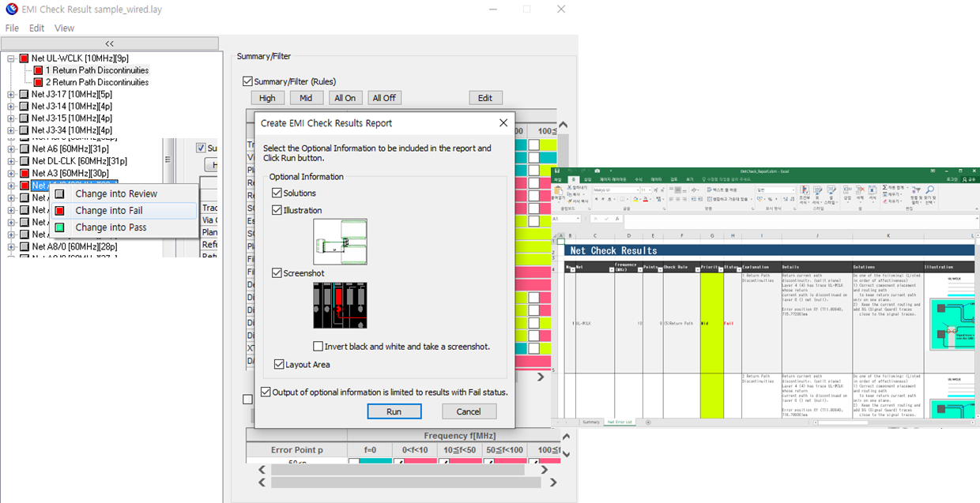
Task: Toggle output limited to Fail status checkbox
Action: (x=266, y=392)
